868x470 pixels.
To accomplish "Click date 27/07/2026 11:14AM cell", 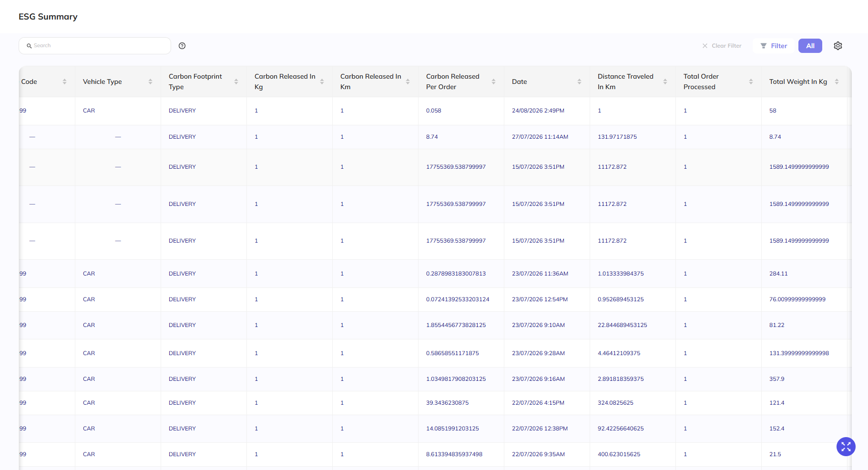I will click(540, 137).
